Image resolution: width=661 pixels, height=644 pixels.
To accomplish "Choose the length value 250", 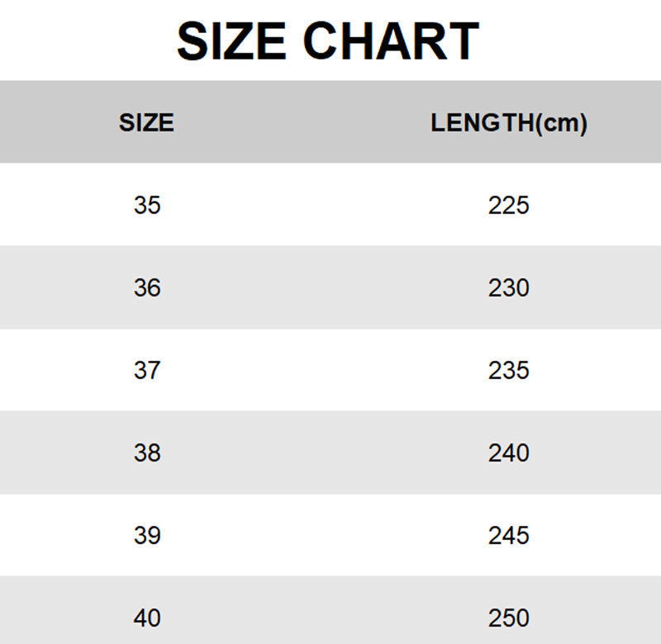I will click(508, 618).
